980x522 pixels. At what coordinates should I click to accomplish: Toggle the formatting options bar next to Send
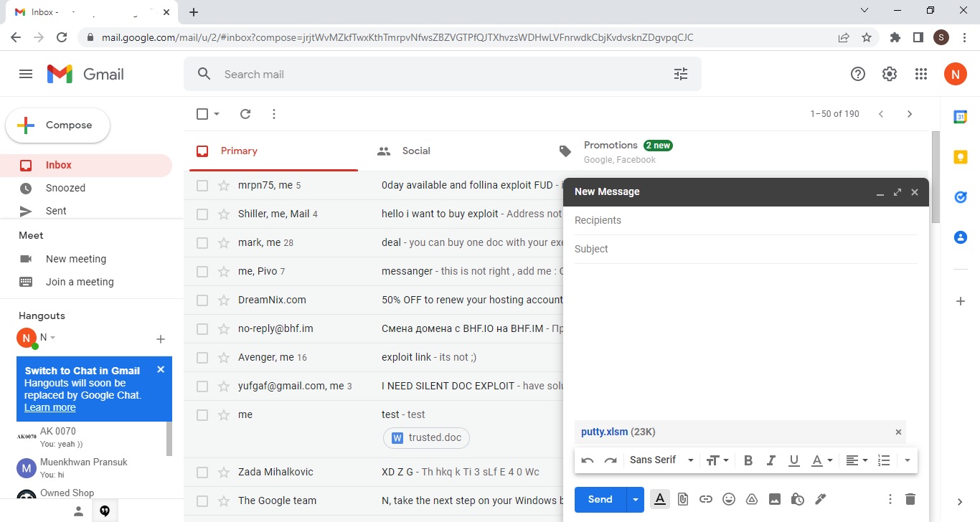pos(660,499)
